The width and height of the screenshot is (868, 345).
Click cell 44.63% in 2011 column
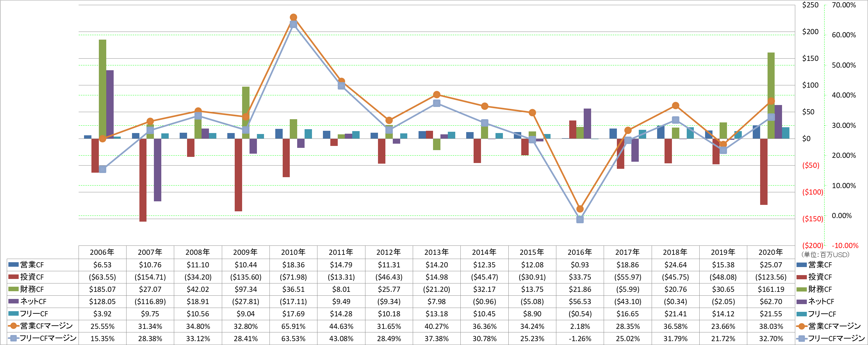pyautogui.click(x=341, y=326)
